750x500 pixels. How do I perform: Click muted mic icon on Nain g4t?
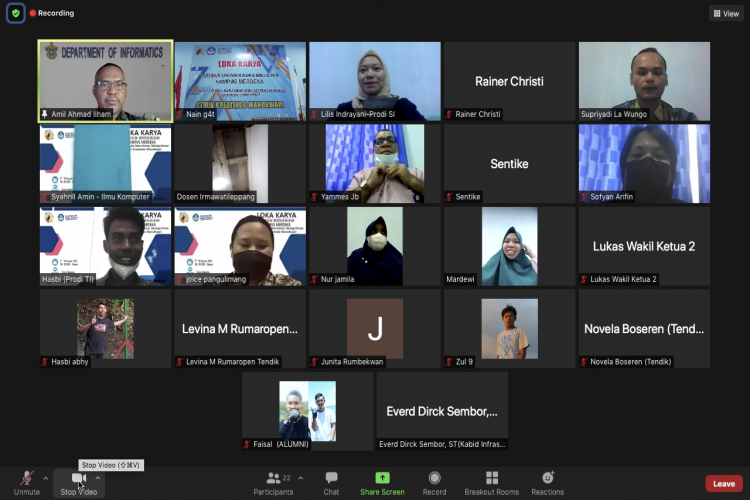(180, 114)
